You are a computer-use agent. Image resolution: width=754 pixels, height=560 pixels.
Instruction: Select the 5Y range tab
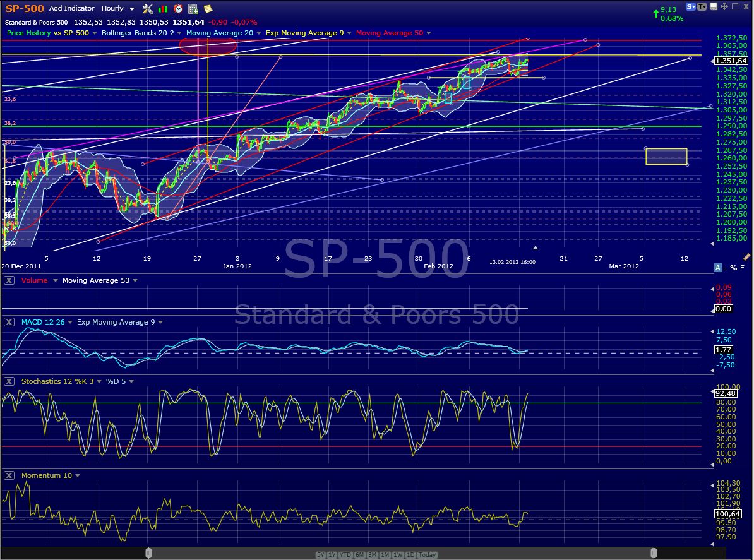[x=320, y=555]
